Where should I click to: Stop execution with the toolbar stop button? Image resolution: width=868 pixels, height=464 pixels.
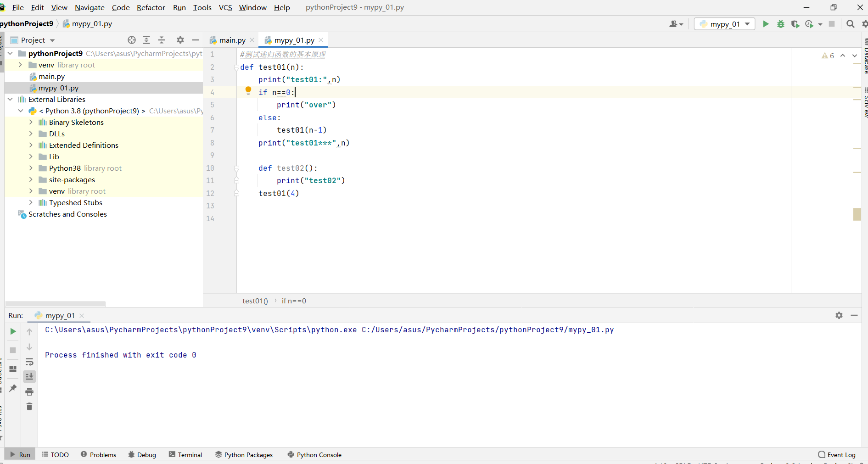click(x=832, y=24)
